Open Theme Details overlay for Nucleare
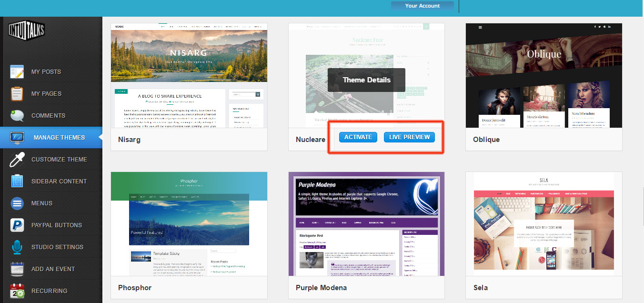This screenshot has width=644, height=303. 366,80
